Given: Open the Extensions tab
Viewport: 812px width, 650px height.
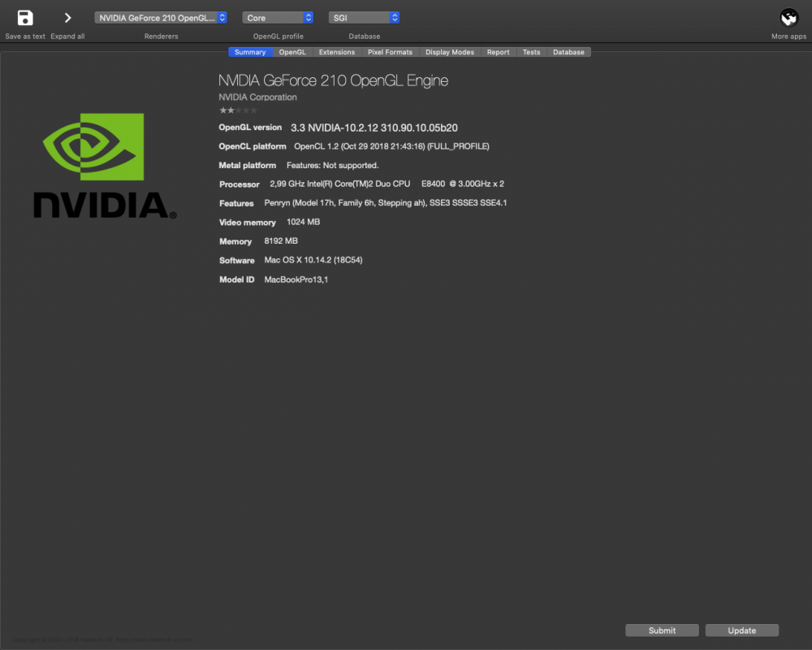Looking at the screenshot, I should (337, 52).
